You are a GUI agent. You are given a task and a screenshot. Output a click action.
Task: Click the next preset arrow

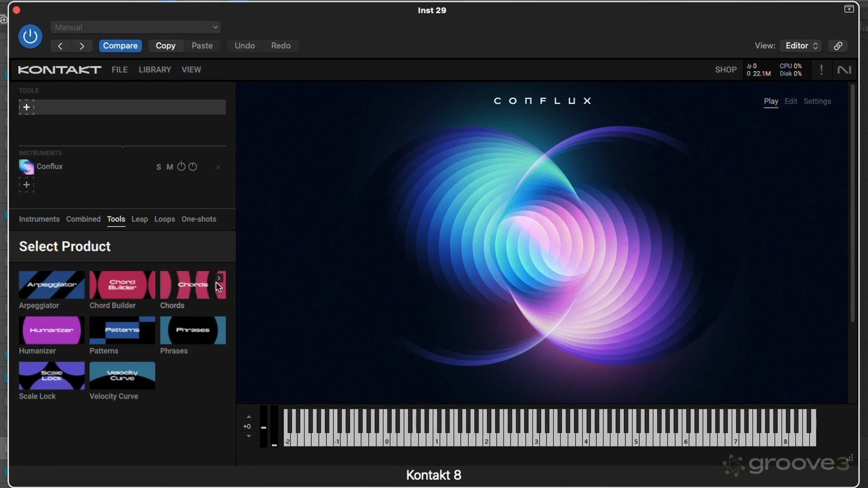click(82, 46)
